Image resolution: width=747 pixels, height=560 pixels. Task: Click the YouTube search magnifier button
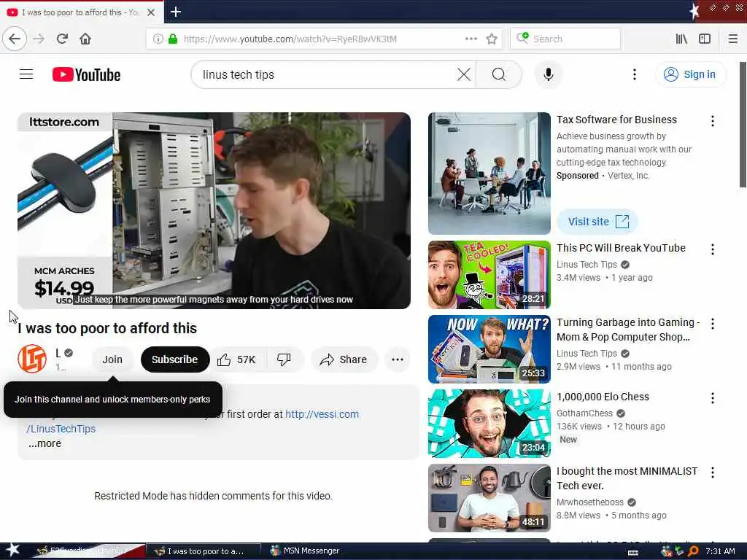pyautogui.click(x=499, y=74)
